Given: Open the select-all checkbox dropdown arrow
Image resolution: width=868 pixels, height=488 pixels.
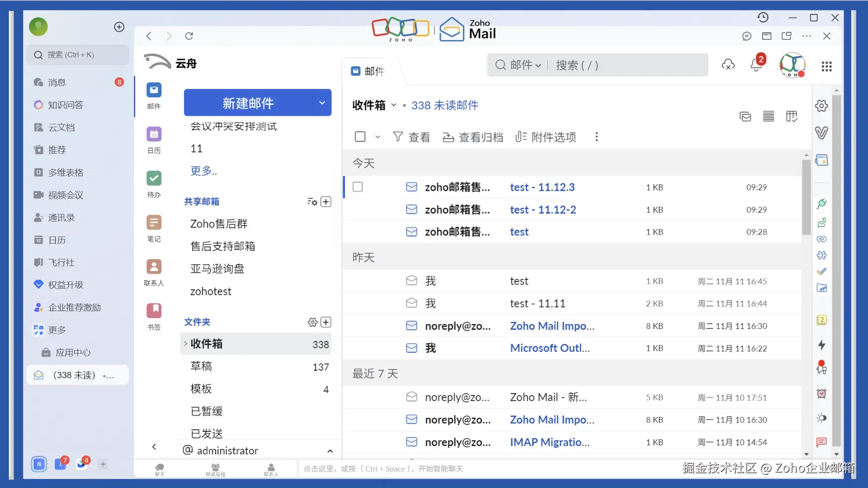Looking at the screenshot, I should tap(378, 137).
